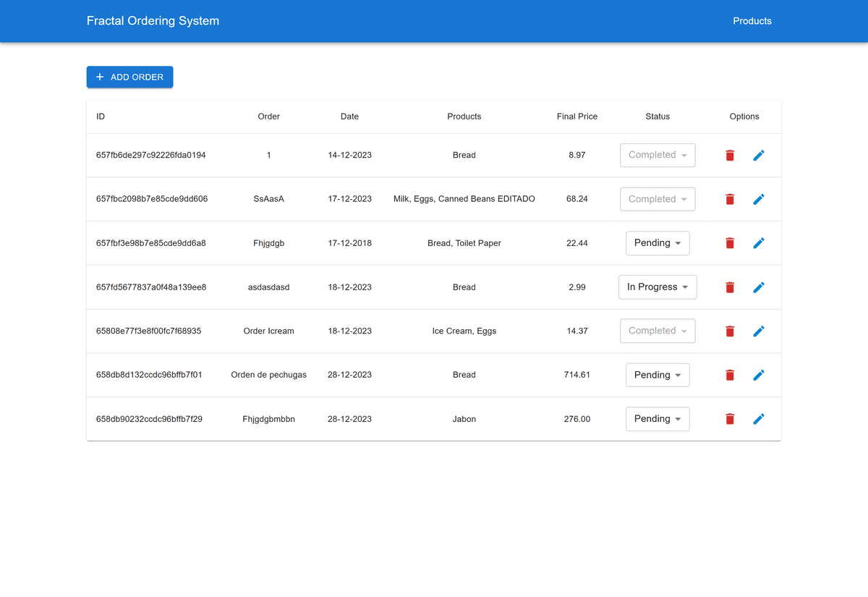
Task: Open Pending status dropdown for Fhjgdgb
Action: click(658, 243)
